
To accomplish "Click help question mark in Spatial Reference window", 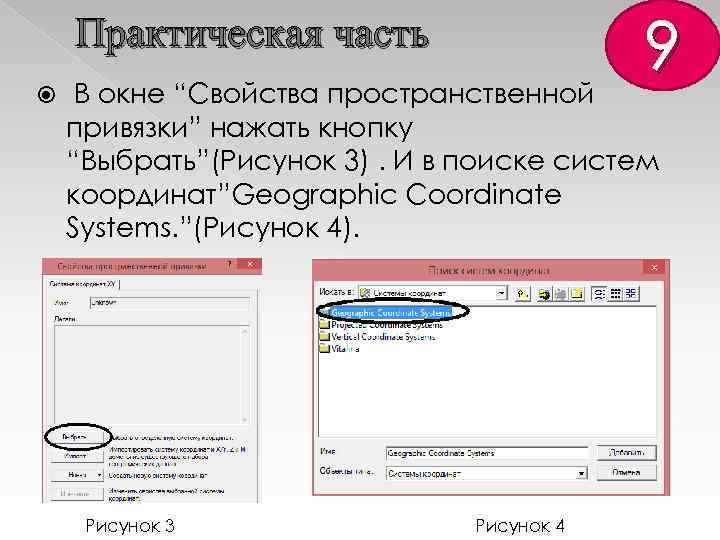I will coord(229,265).
